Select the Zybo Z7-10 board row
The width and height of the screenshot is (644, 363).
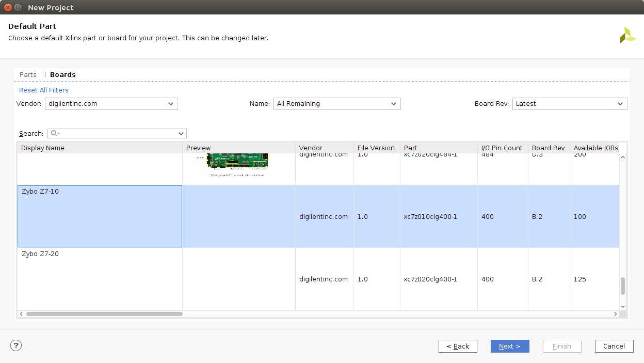[100, 216]
